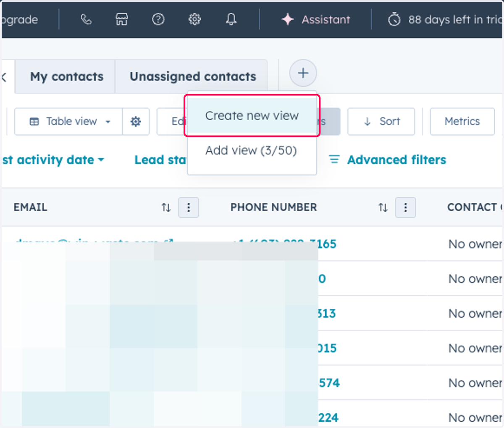Image resolution: width=504 pixels, height=428 pixels.
Task: Open Advanced filters
Action: pyautogui.click(x=387, y=160)
